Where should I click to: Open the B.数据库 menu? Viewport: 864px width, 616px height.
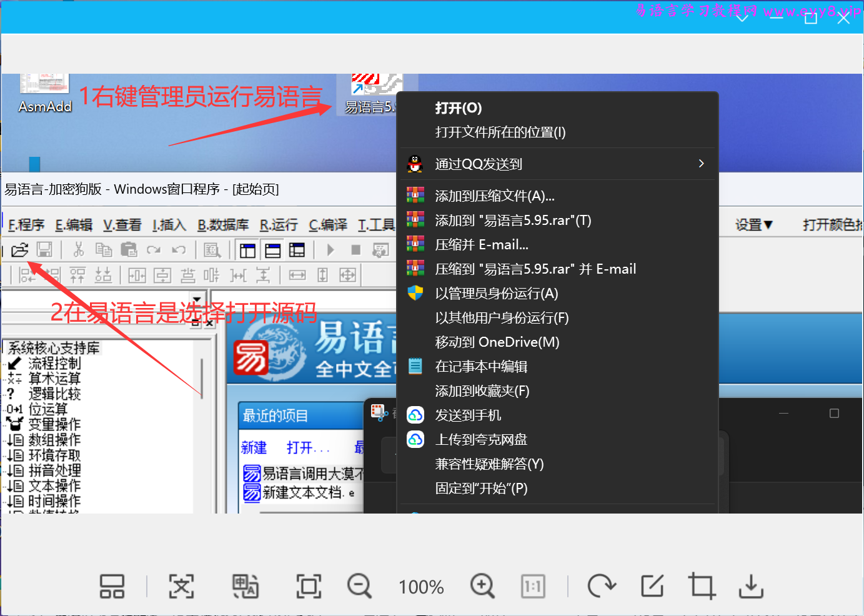(x=223, y=225)
